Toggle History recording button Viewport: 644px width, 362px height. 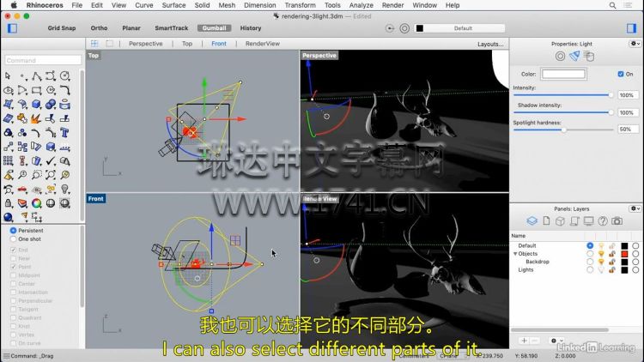pyautogui.click(x=251, y=28)
